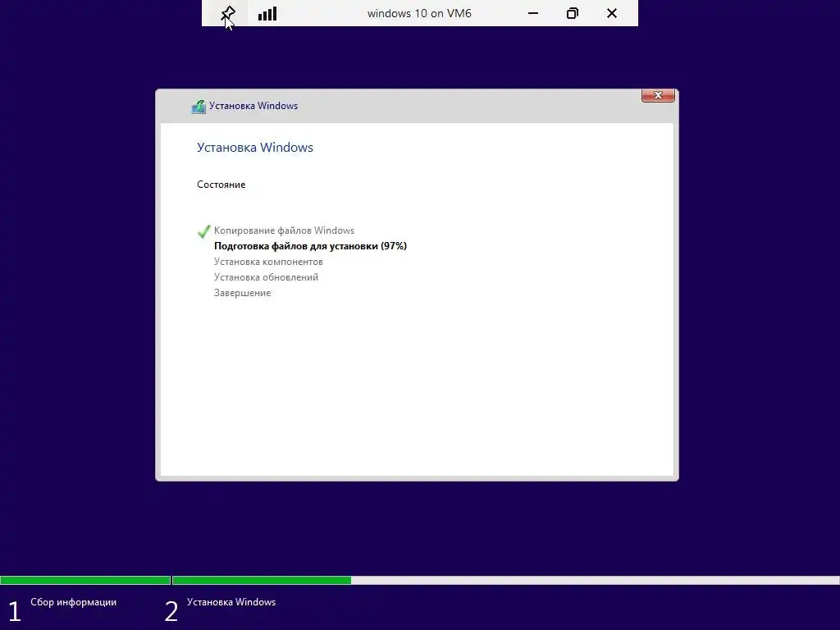The image size is (840, 630).
Task: Click the 'Завершение' step
Action: [x=242, y=293]
